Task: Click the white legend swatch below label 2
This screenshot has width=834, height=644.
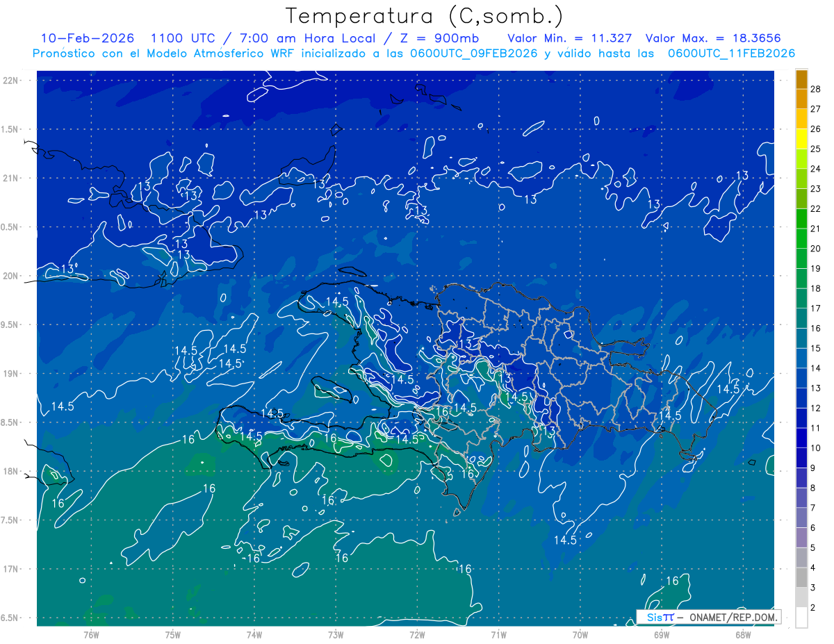Action: coord(801,618)
